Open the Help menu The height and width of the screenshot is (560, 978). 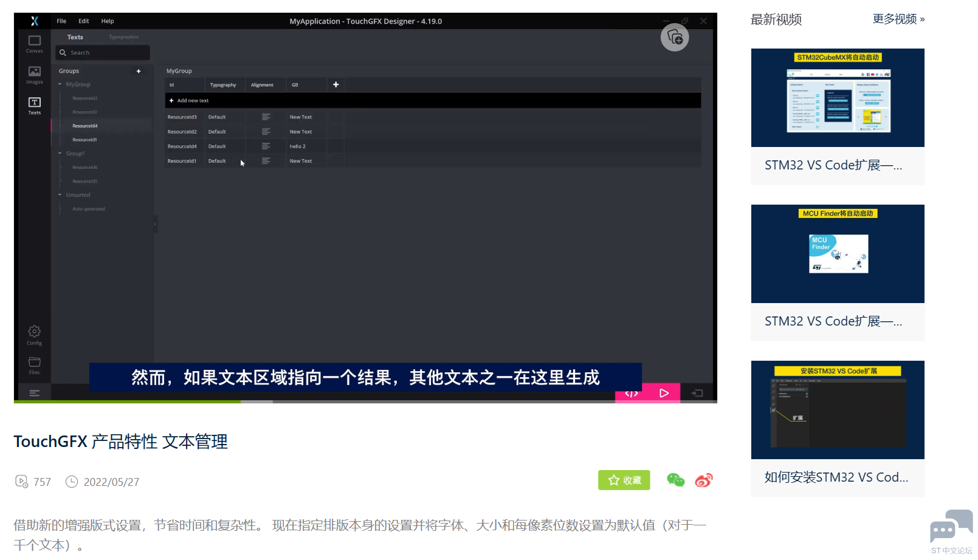tap(108, 21)
